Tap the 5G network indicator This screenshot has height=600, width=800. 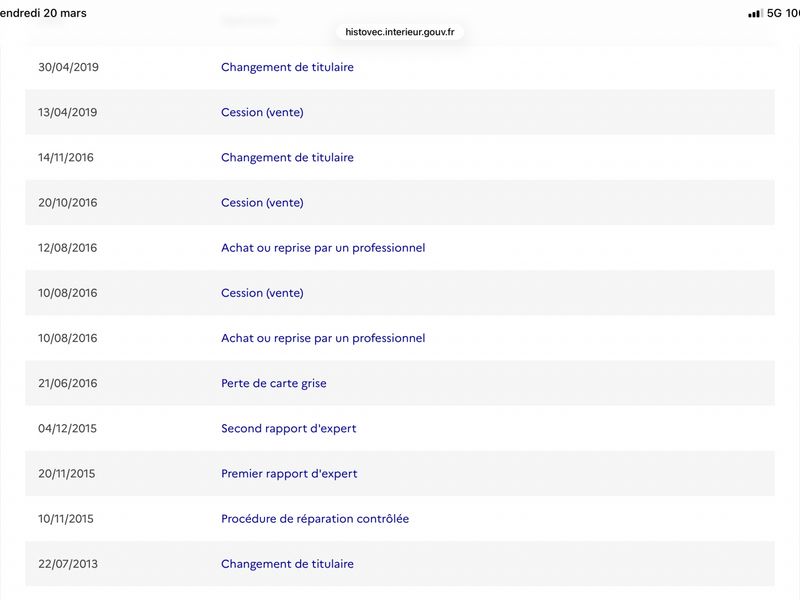click(774, 13)
